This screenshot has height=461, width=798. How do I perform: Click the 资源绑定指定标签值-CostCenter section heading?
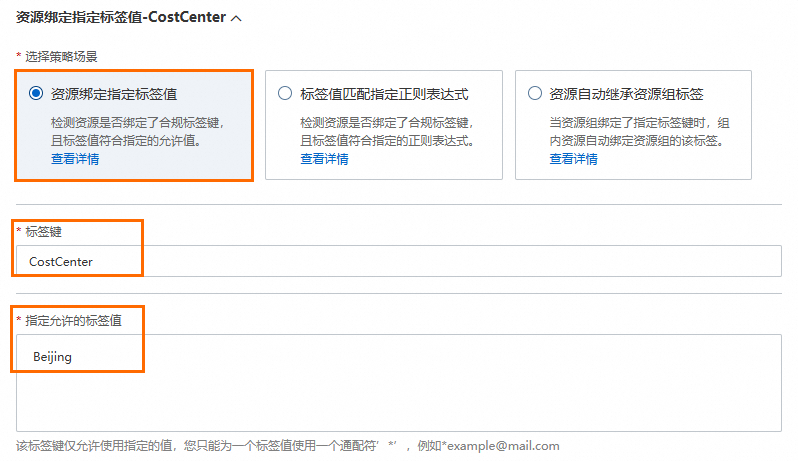121,17
